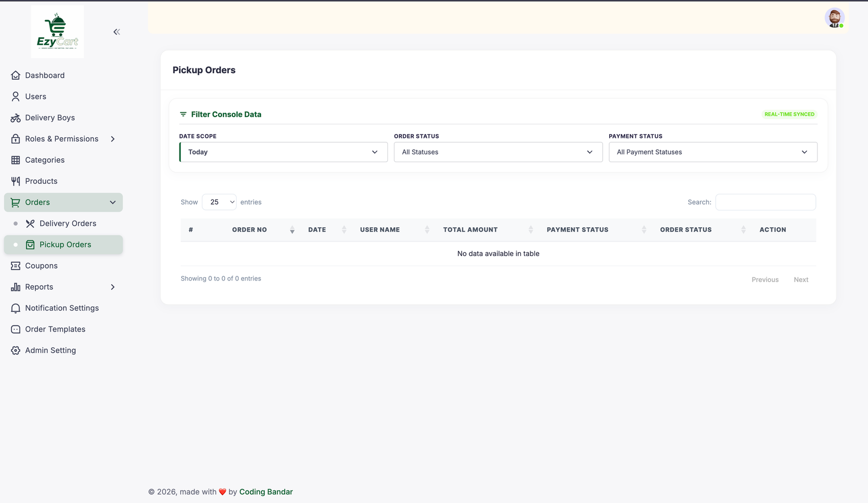868x503 pixels.
Task: Click the Orders cart icon
Action: (x=16, y=202)
